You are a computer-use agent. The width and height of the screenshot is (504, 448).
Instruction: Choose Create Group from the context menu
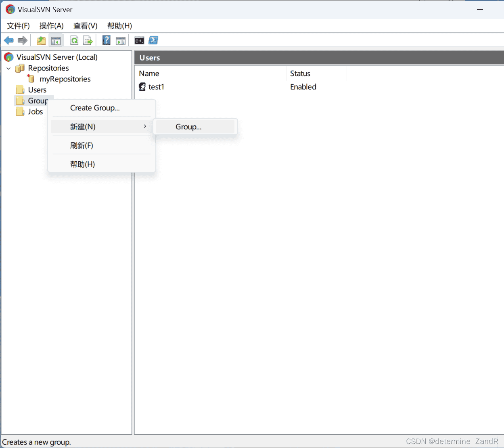click(x=94, y=108)
